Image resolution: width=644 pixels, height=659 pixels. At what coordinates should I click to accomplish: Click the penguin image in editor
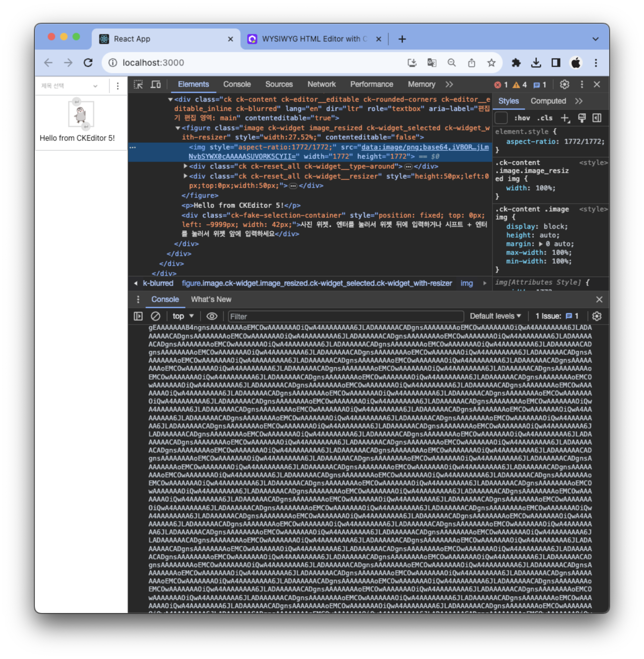(81, 114)
